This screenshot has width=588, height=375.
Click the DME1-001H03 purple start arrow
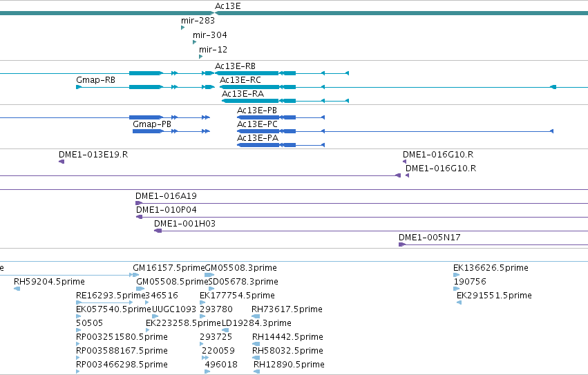coord(158,231)
